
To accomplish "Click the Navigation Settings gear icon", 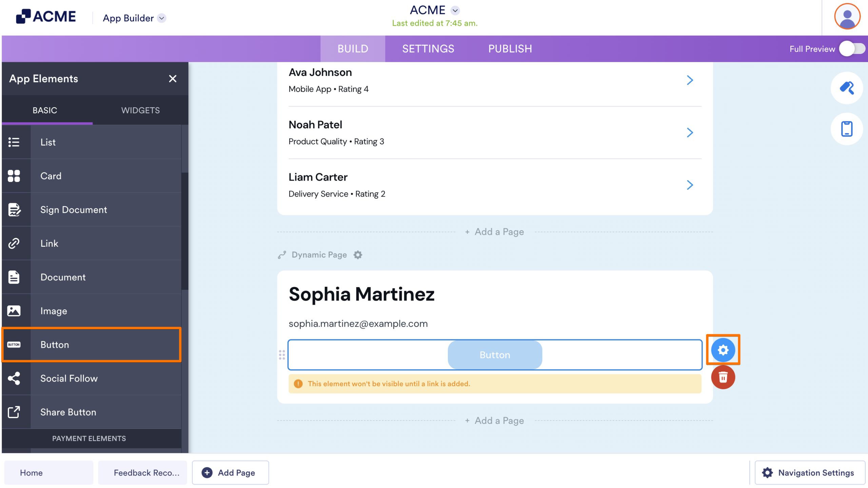I will coord(767,473).
